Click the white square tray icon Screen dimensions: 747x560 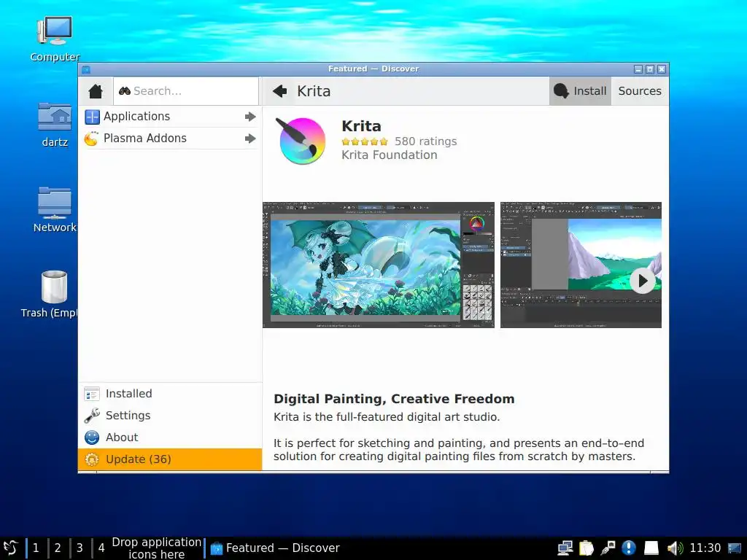point(651,548)
